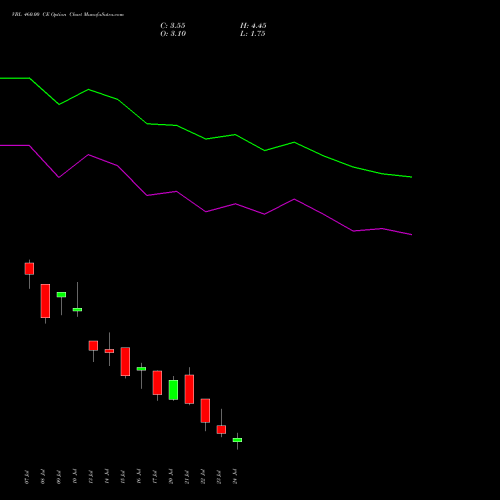Select the tall red candlestick above 08 Jul
Image resolution: width=500 pixels, height=500 pixels.
(45, 301)
